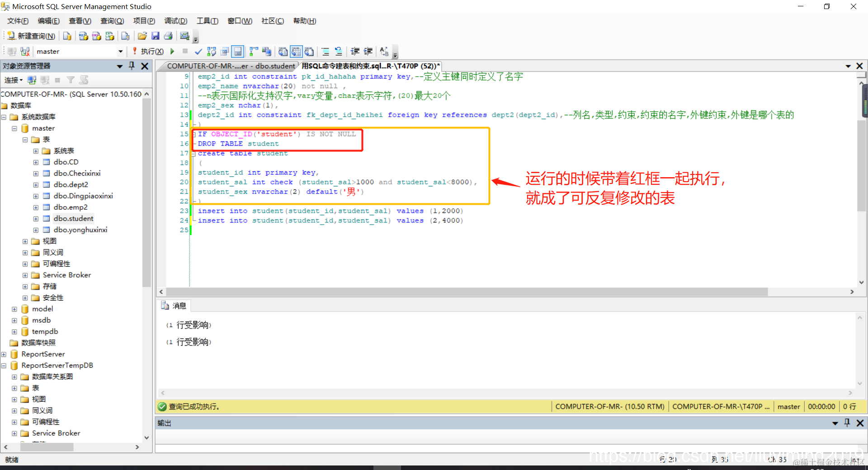Screen dimensions: 868x470
Task: Click the New Query toolbar button
Action: click(x=31, y=36)
